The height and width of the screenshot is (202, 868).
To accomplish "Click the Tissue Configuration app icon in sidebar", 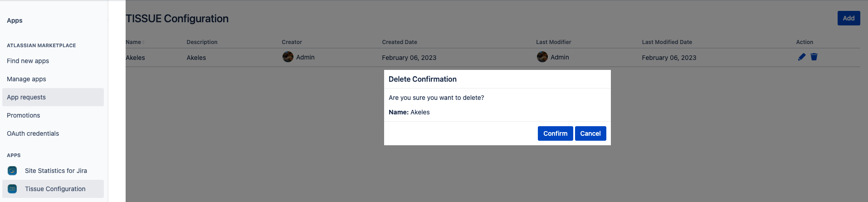I will coord(12,189).
